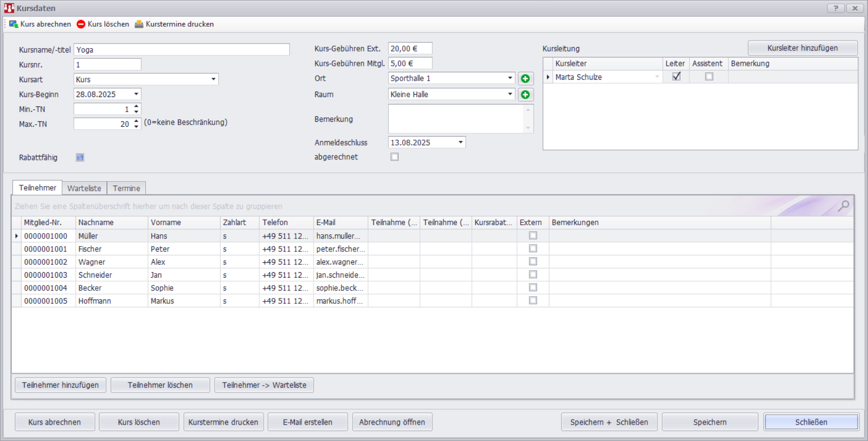Screen dimensions: 868x441
Task: Tick Extern checkbox for Schneider
Action: point(533,274)
